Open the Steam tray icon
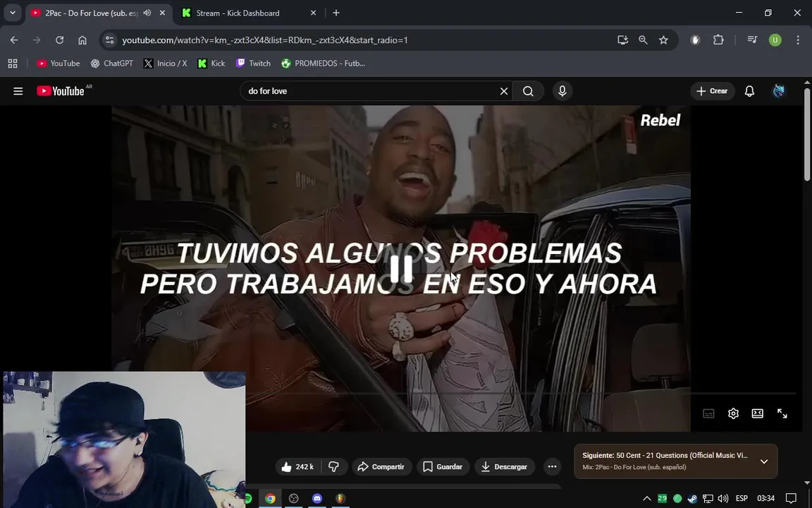 (692, 499)
